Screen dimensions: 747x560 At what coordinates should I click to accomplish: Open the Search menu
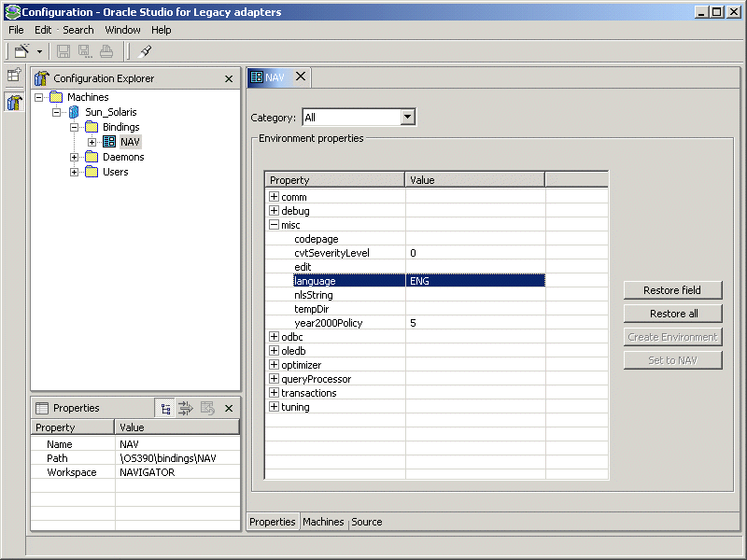(78, 30)
